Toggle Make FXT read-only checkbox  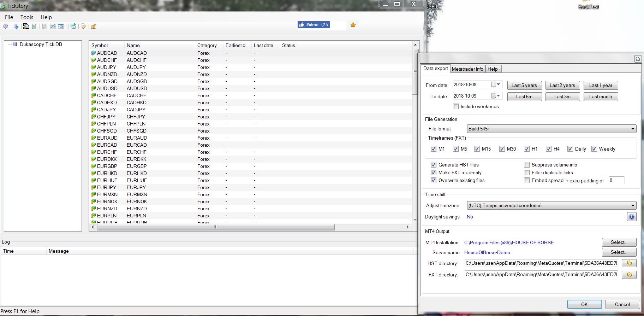[434, 172]
